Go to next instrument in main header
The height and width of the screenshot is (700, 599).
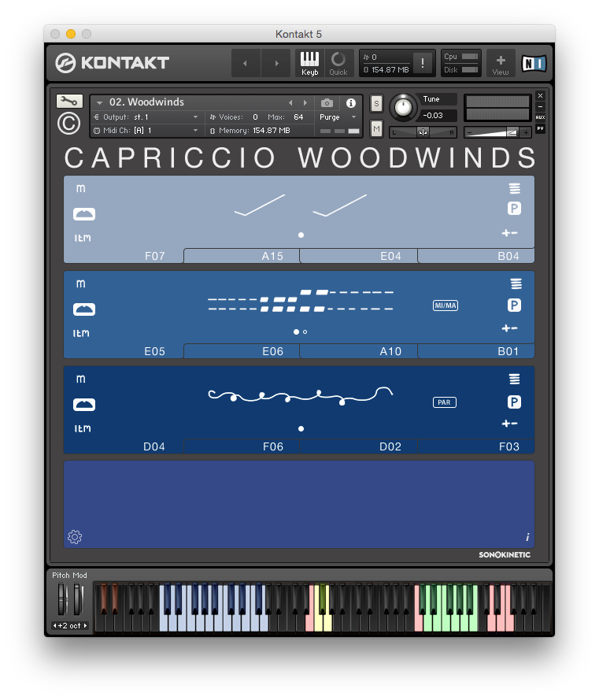(276, 64)
